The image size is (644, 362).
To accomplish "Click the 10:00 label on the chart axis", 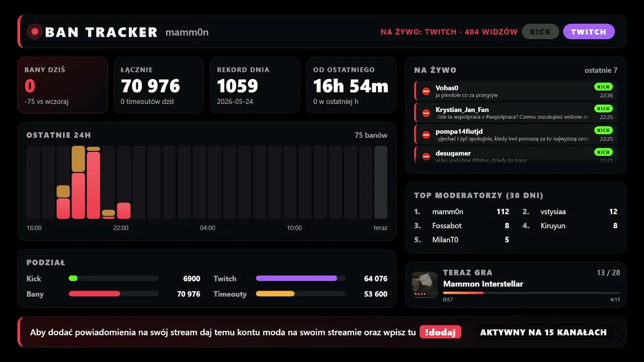I will [294, 228].
